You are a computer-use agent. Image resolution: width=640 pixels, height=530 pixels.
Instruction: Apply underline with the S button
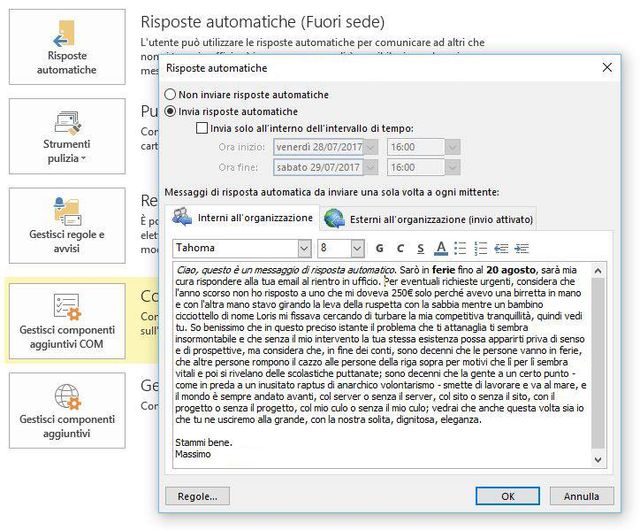point(420,248)
